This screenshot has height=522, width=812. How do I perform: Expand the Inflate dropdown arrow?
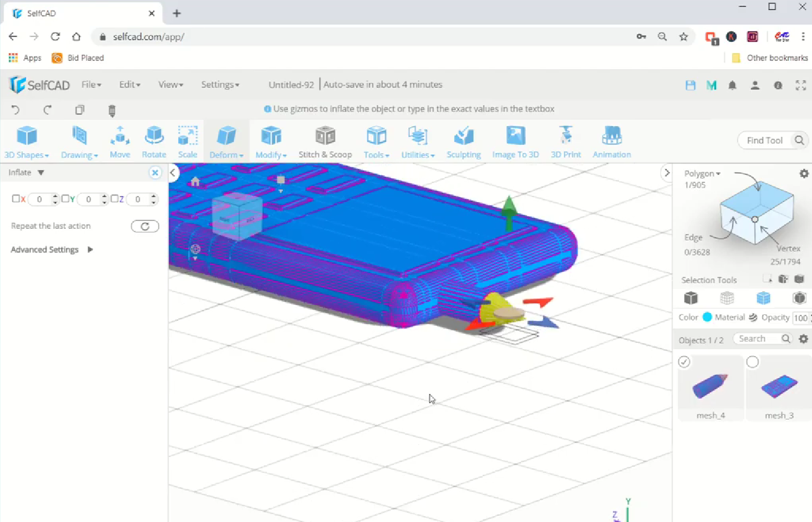click(41, 173)
